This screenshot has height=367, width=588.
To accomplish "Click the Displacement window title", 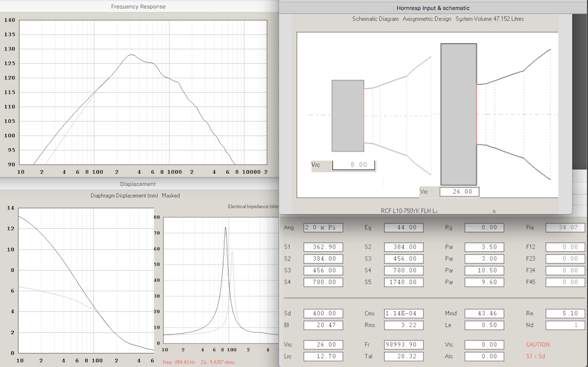I will coord(138,184).
